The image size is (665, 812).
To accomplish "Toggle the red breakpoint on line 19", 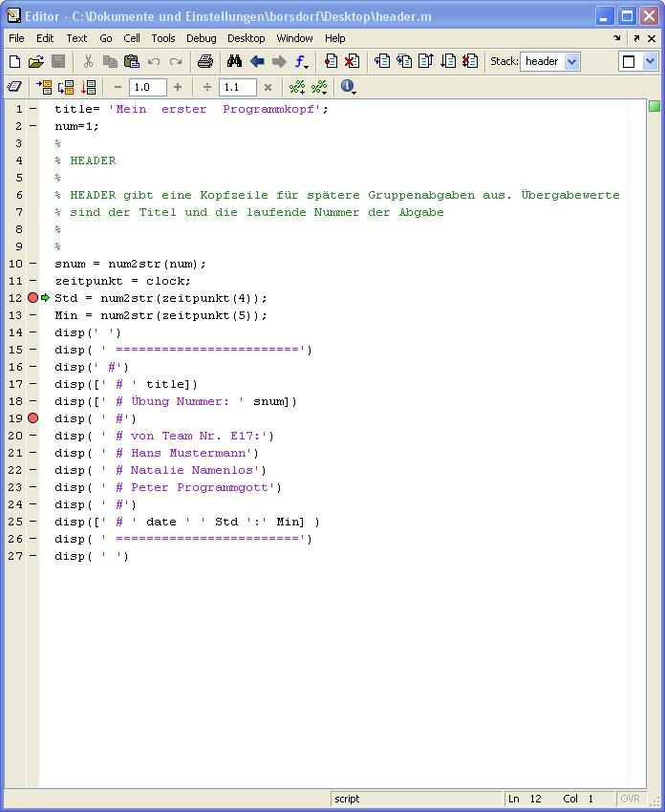I will pyautogui.click(x=33, y=417).
